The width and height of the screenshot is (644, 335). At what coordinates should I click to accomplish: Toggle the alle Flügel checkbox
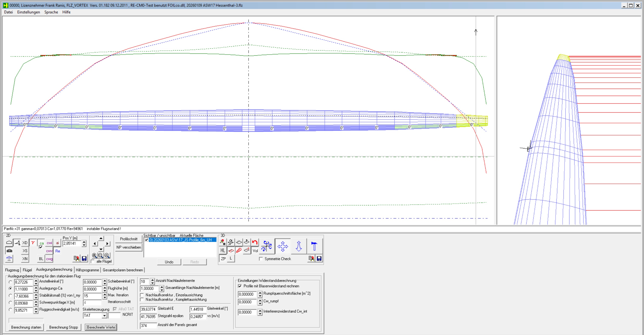[x=93, y=261]
